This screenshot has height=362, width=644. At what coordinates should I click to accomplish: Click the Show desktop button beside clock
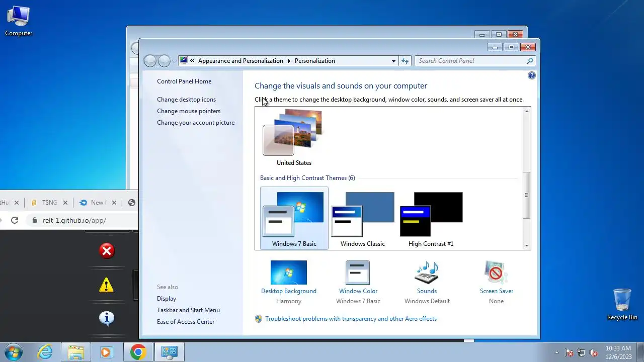tap(640, 352)
